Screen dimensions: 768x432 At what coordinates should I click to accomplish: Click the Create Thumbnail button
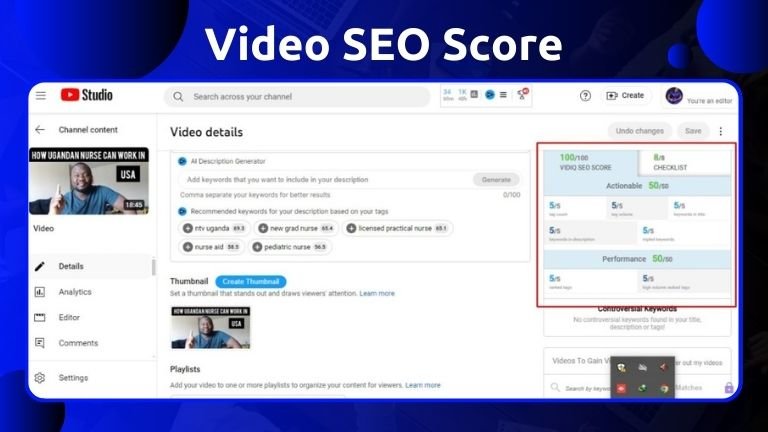[x=252, y=282]
